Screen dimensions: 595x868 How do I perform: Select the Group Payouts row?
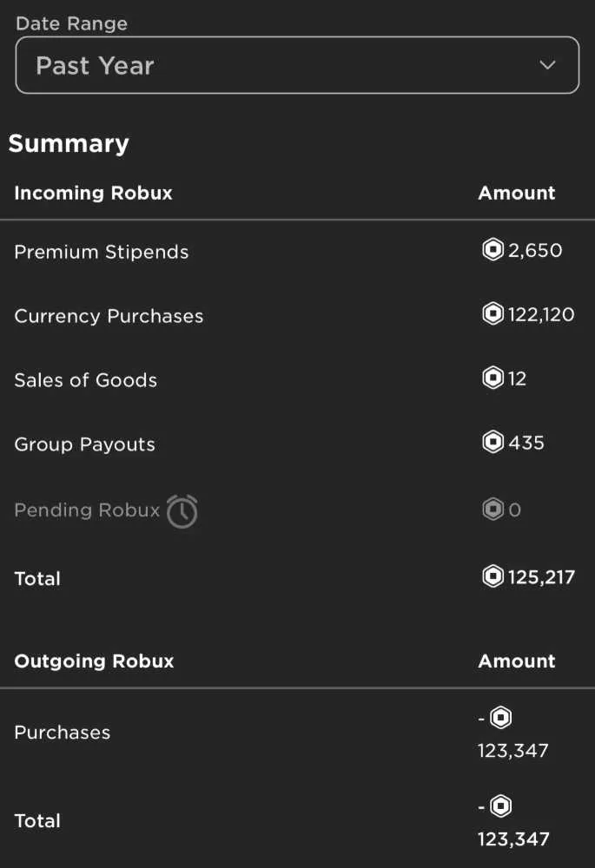tap(297, 444)
